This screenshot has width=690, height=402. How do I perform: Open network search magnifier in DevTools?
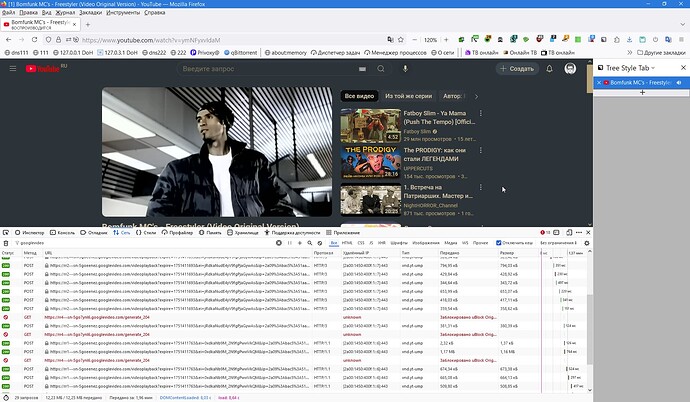point(310,243)
